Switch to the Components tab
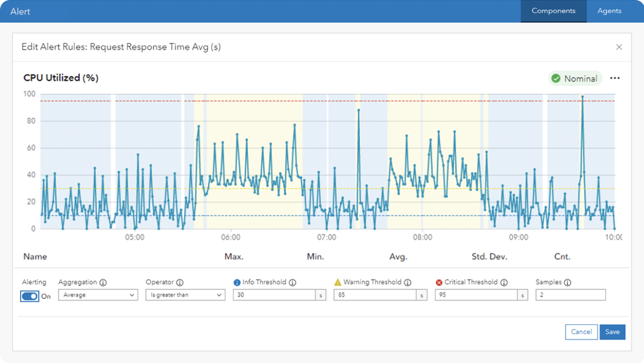 (553, 11)
